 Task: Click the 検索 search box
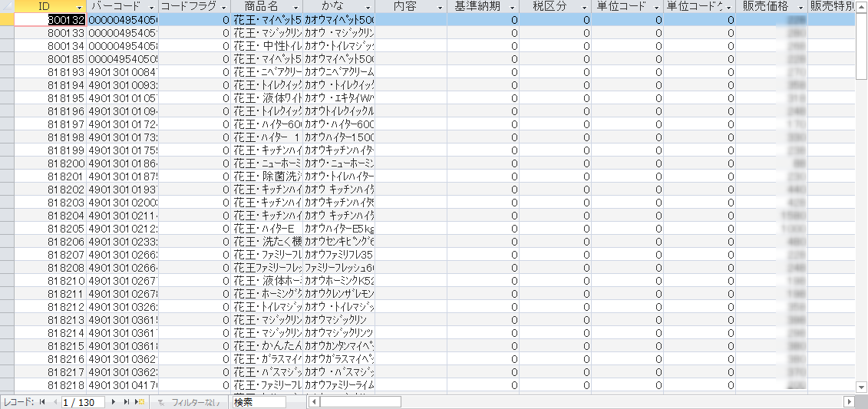(x=259, y=402)
